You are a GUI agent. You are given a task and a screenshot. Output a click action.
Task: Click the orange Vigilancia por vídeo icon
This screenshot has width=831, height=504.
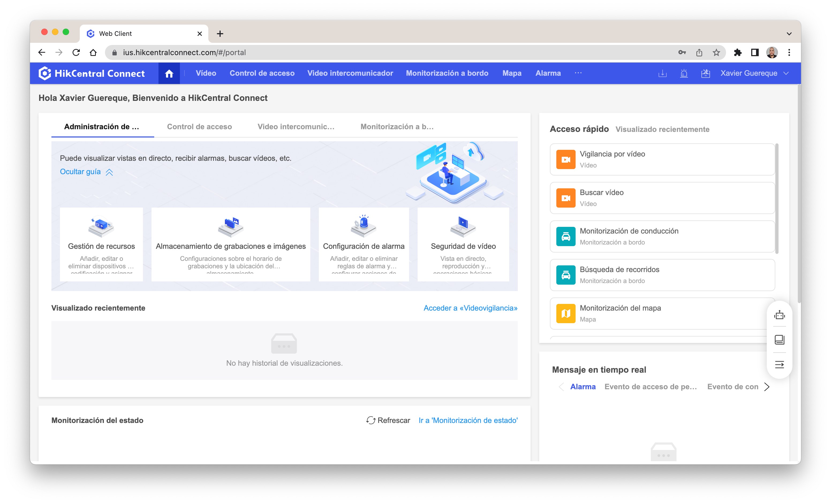(x=566, y=159)
